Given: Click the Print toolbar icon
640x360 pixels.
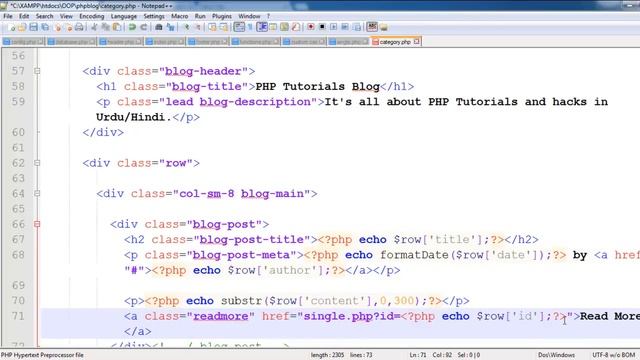Looking at the screenshot, I should point(80,27).
